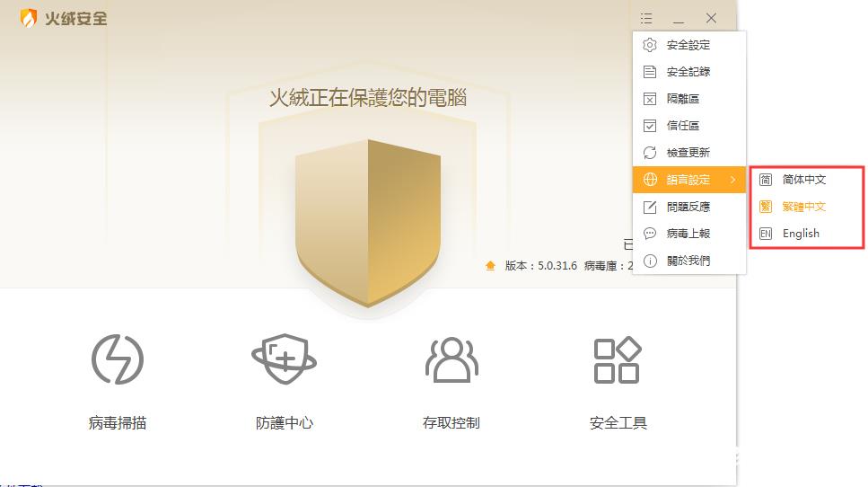Image resolution: width=868 pixels, height=487 pixels.
Task: Click the 病毒掃描 lightning scan icon
Action: pos(118,359)
